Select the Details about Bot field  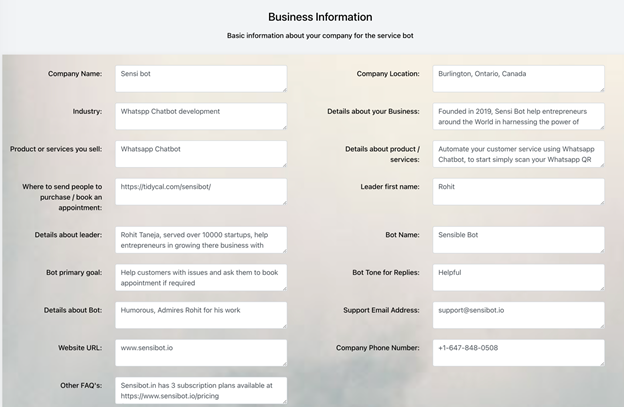pos(199,315)
